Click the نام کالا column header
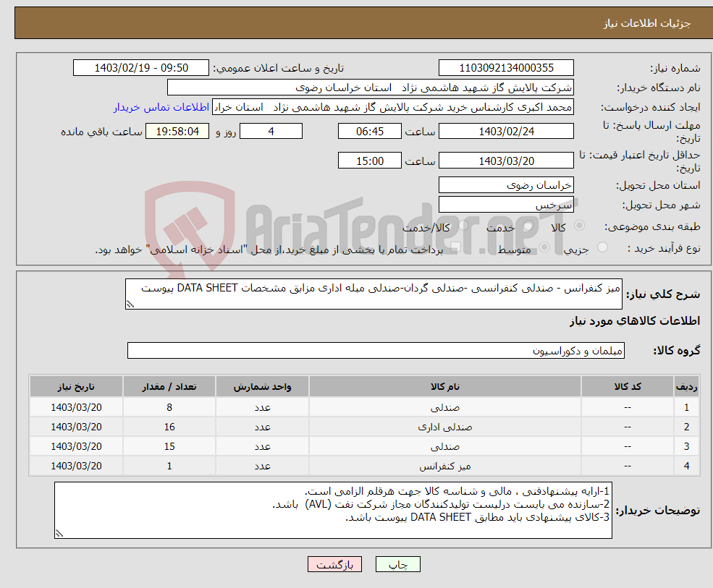Screen dimensions: 713x588 point(444,387)
